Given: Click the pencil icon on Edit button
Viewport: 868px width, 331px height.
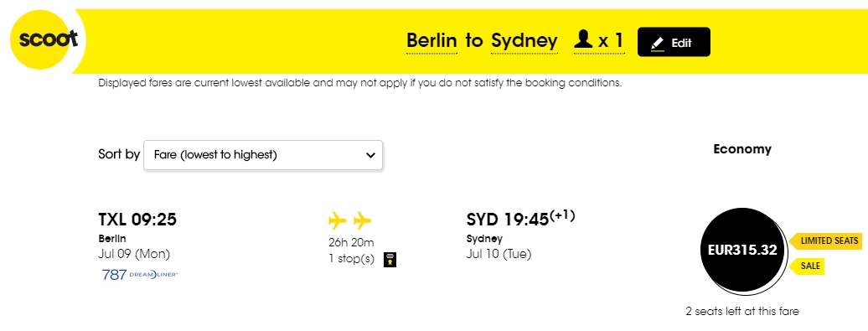Looking at the screenshot, I should click(657, 44).
